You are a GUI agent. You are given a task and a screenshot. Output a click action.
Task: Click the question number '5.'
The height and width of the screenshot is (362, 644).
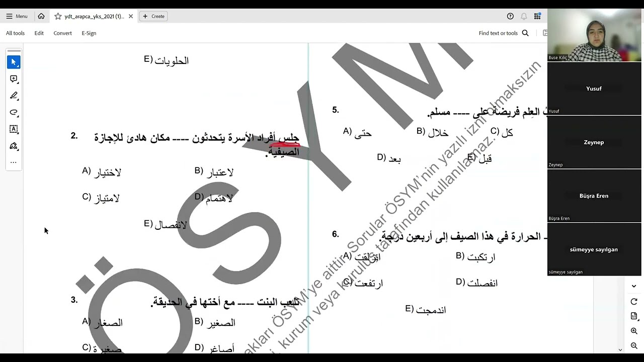pyautogui.click(x=336, y=110)
